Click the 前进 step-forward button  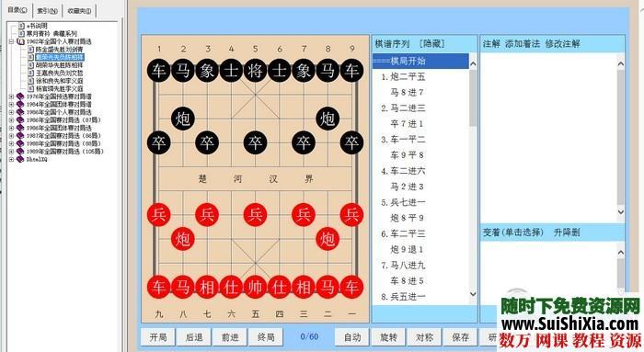230,337
